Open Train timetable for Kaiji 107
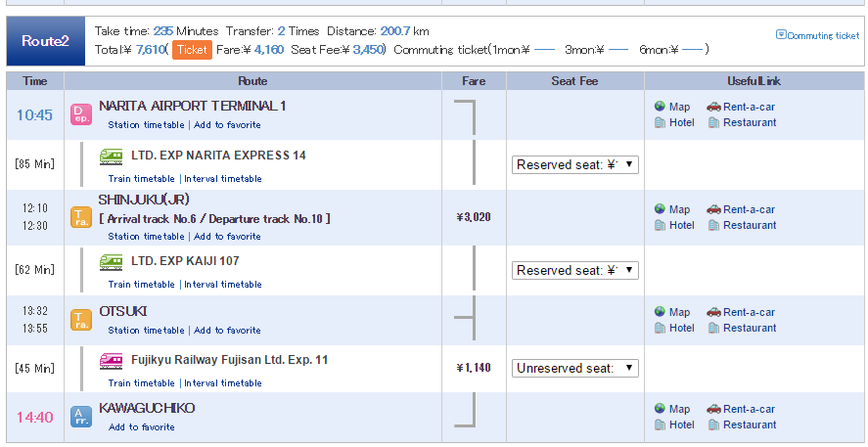This screenshot has width=868, height=447. click(x=141, y=285)
